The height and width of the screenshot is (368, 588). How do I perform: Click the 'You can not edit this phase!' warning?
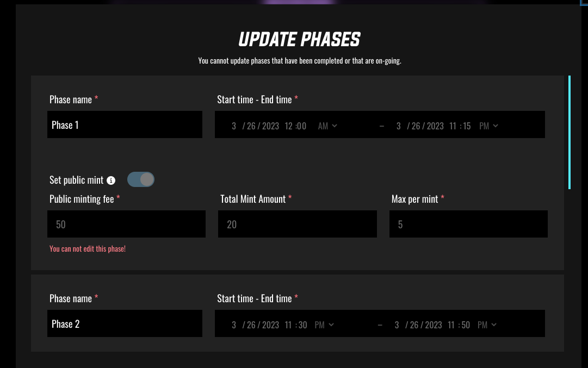[87, 248]
